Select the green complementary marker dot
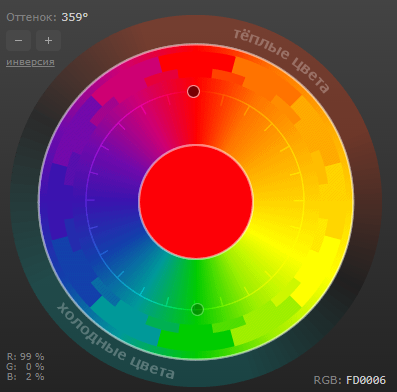The image size is (397, 392). 197,309
